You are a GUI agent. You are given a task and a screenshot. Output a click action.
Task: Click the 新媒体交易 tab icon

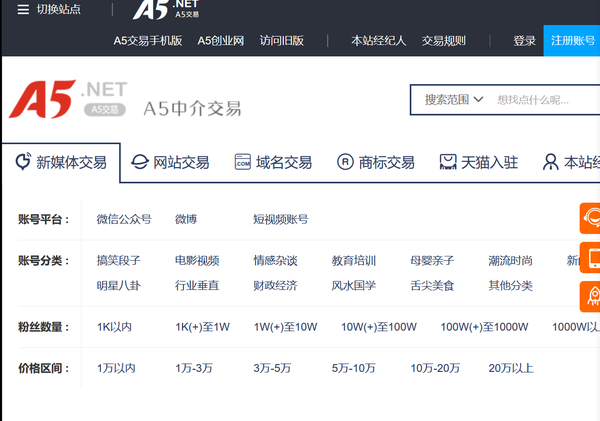pos(23,162)
